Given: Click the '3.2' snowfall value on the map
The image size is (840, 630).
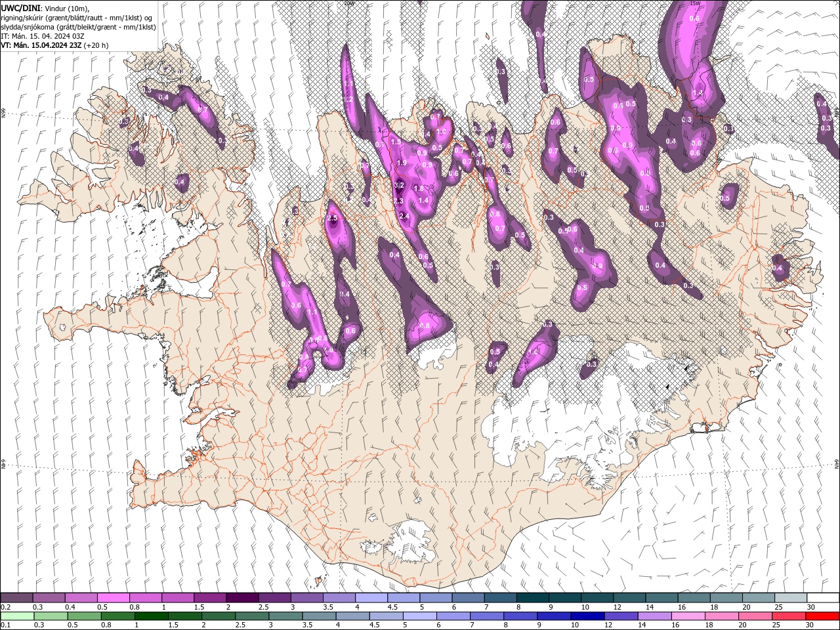Looking at the screenshot, I should 398,186.
